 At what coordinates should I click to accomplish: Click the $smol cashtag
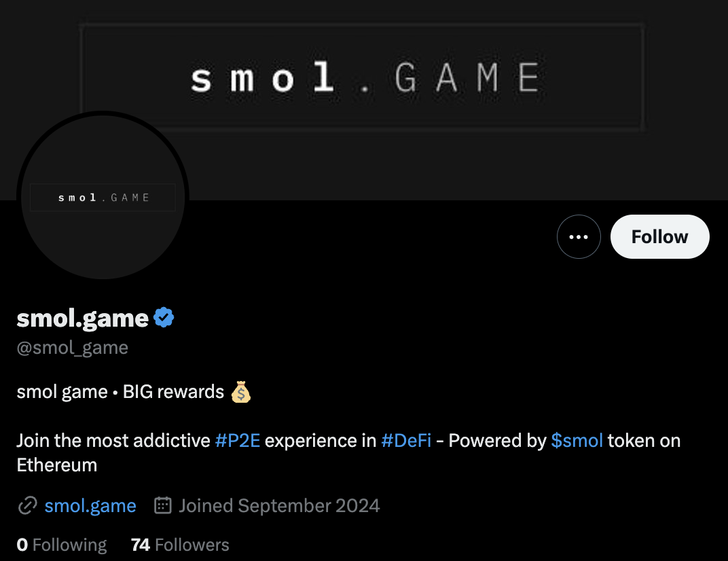[577, 441]
